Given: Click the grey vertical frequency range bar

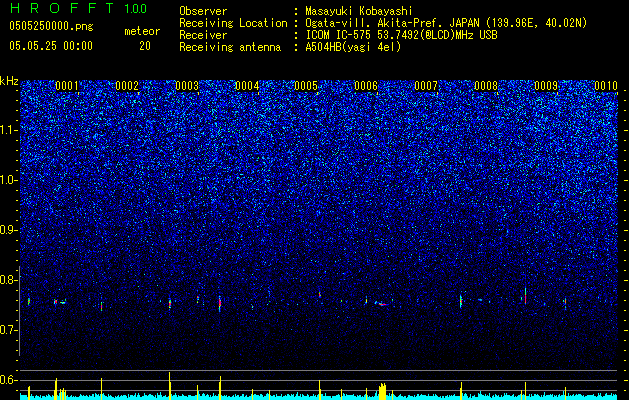Looking at the screenshot, I should coord(20,311).
